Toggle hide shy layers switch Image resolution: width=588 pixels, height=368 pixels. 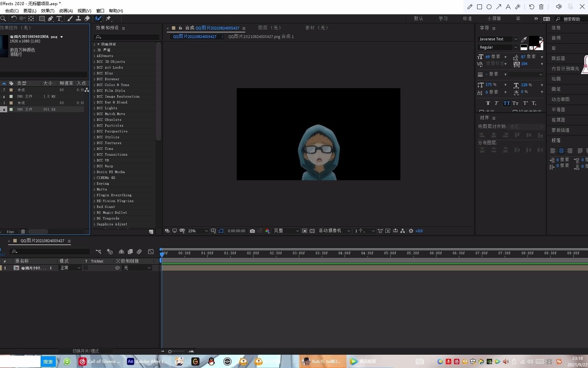[121, 252]
